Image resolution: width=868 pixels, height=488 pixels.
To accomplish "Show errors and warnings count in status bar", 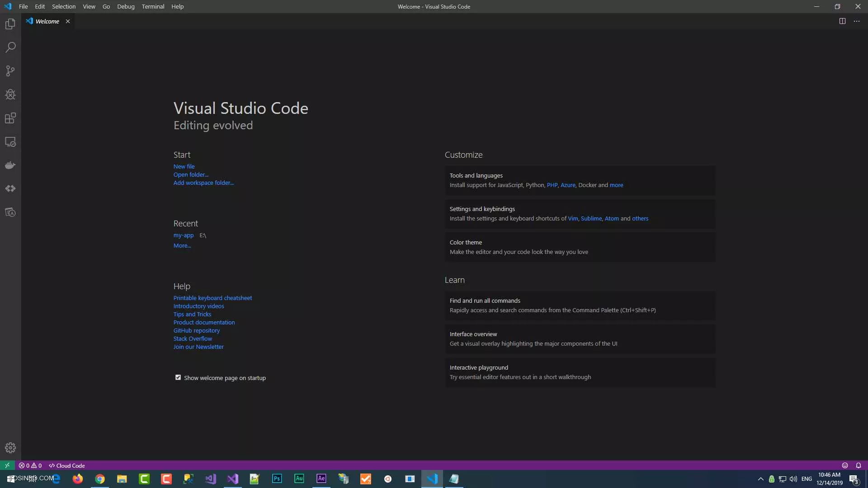I will pyautogui.click(x=30, y=465).
